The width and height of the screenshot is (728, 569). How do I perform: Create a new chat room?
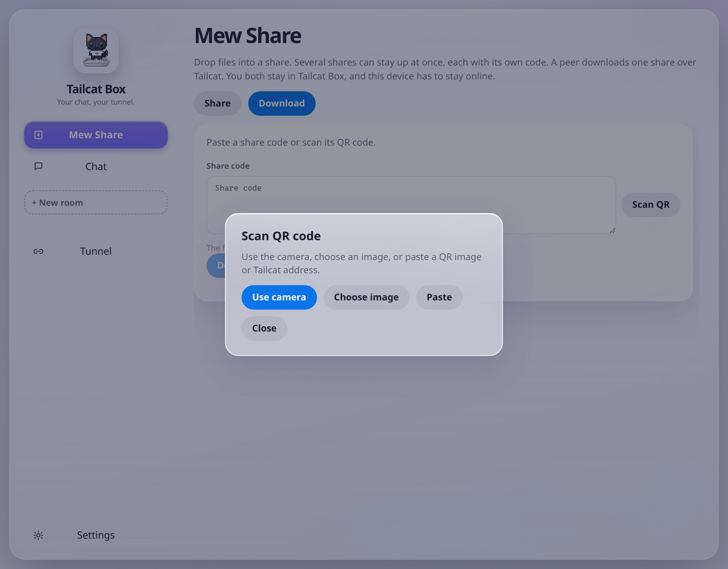[96, 203]
